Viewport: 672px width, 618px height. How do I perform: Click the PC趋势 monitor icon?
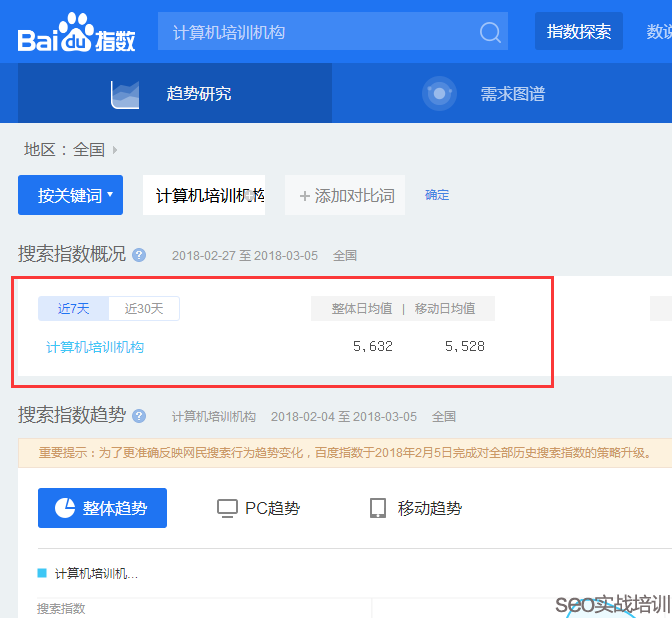coord(227,508)
